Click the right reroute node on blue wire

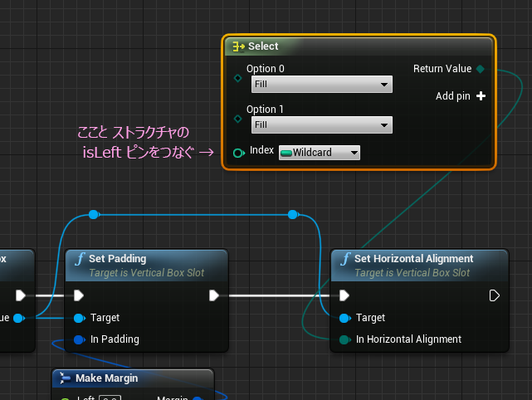tap(293, 214)
